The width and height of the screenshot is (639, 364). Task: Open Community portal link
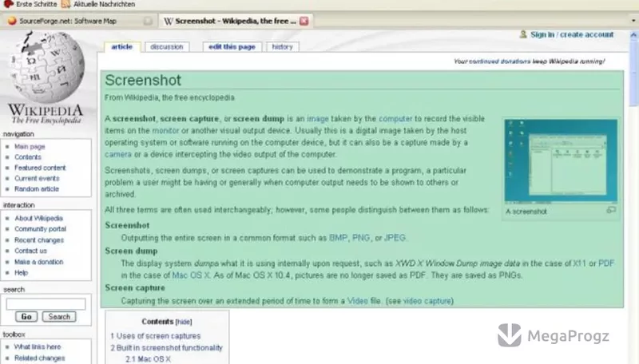[x=41, y=229]
